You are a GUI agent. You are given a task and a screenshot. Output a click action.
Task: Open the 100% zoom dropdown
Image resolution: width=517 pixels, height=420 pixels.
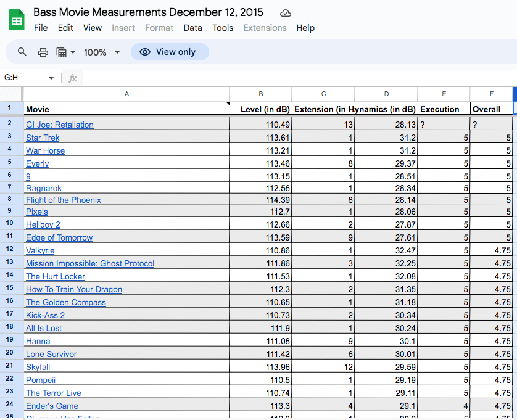pos(102,52)
